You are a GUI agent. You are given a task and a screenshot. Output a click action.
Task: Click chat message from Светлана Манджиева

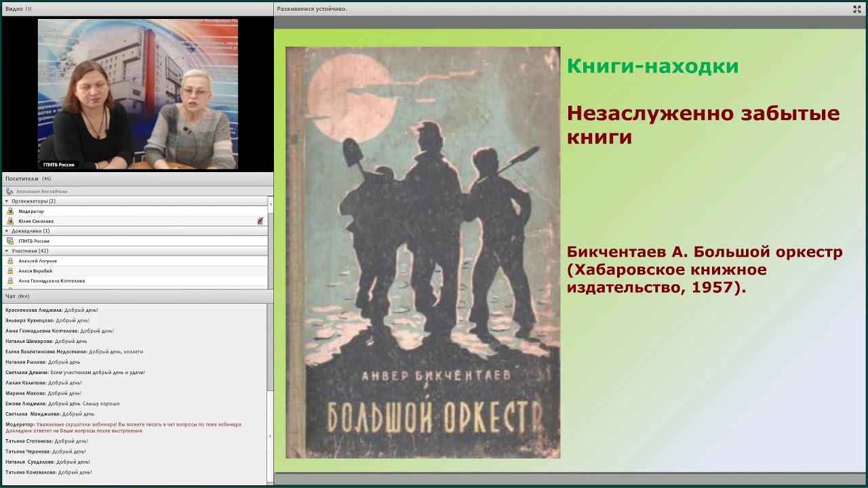pyautogui.click(x=50, y=413)
